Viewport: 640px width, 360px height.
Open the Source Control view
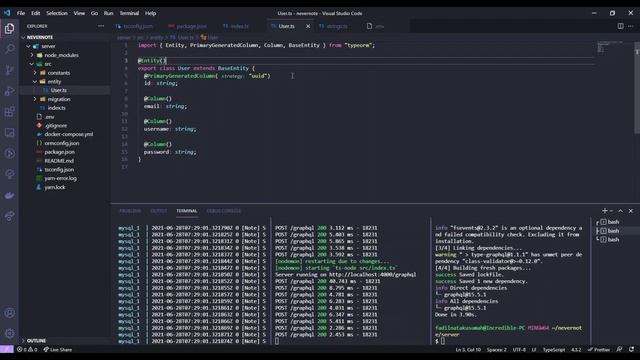pyautogui.click(x=9, y=70)
